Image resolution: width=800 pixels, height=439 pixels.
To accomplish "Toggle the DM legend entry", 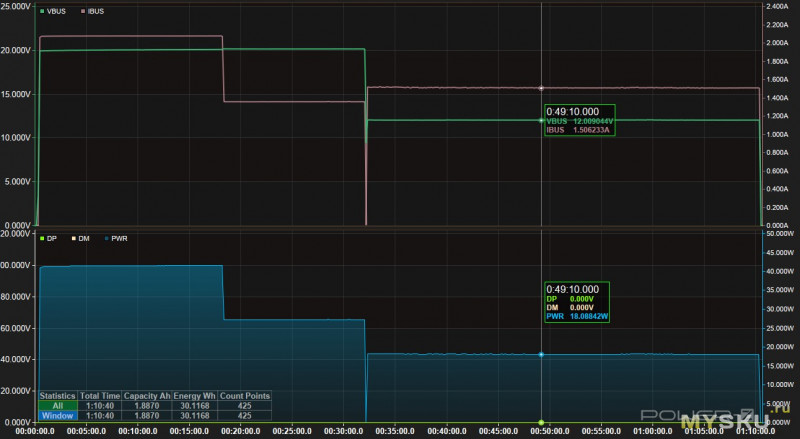I will 81,238.
